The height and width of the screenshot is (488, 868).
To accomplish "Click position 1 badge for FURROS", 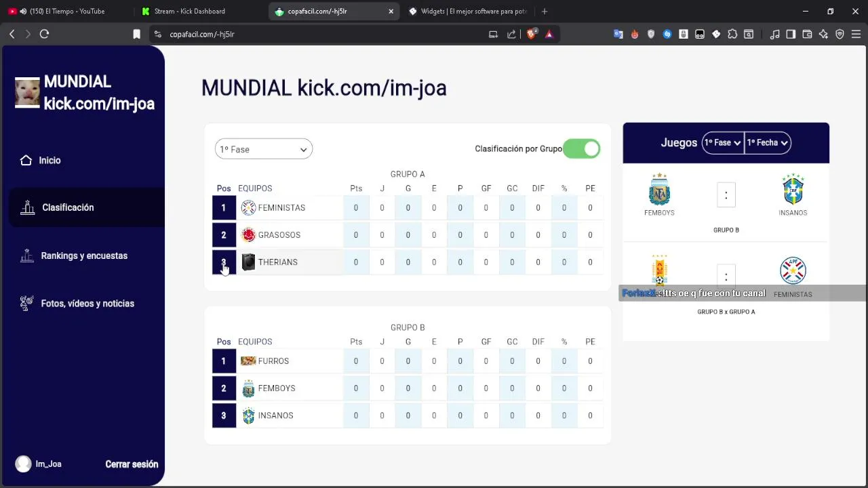I will [x=224, y=361].
